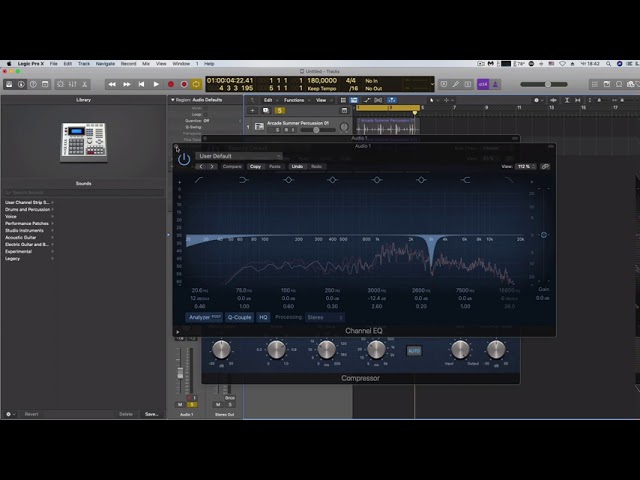This screenshot has height=480, width=640.
Task: Toggle the Metronome button
Action: pyautogui.click(x=495, y=84)
